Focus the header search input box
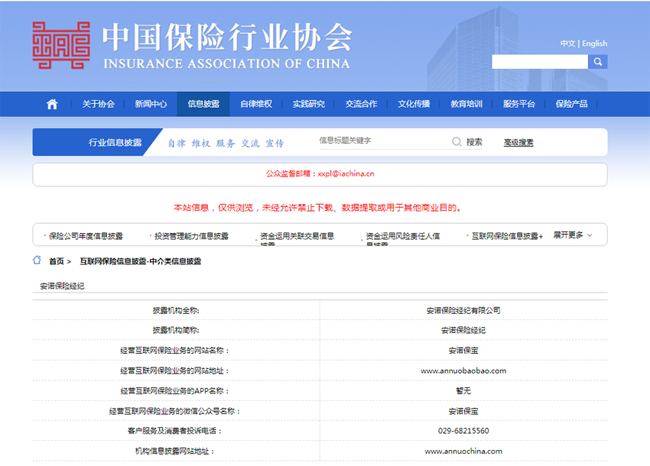650x466 pixels. click(540, 62)
